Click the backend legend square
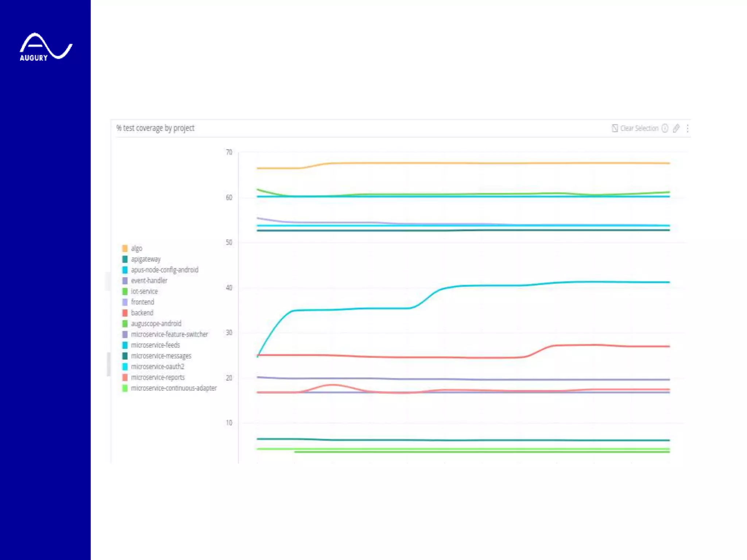The width and height of the screenshot is (747, 560). 125,313
